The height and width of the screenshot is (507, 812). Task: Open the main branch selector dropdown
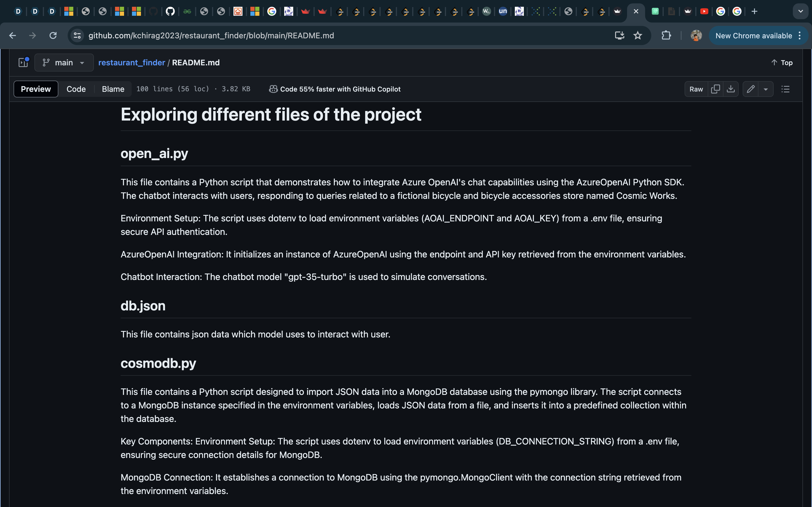[x=64, y=63]
